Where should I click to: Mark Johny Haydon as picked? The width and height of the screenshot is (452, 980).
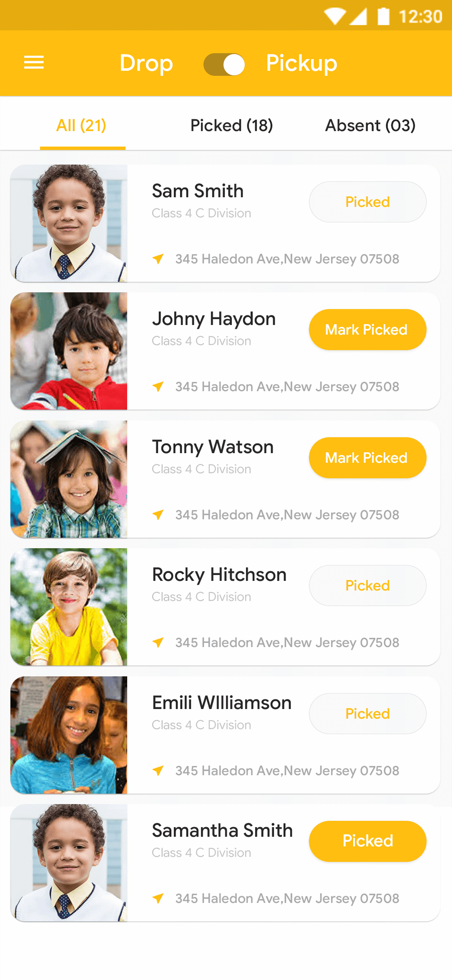coord(367,330)
